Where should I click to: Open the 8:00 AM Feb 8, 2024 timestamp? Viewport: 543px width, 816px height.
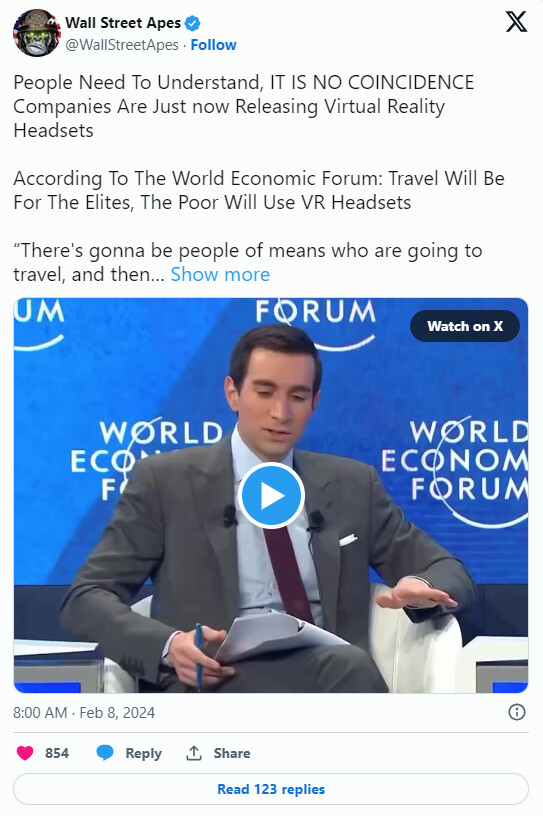[84, 712]
